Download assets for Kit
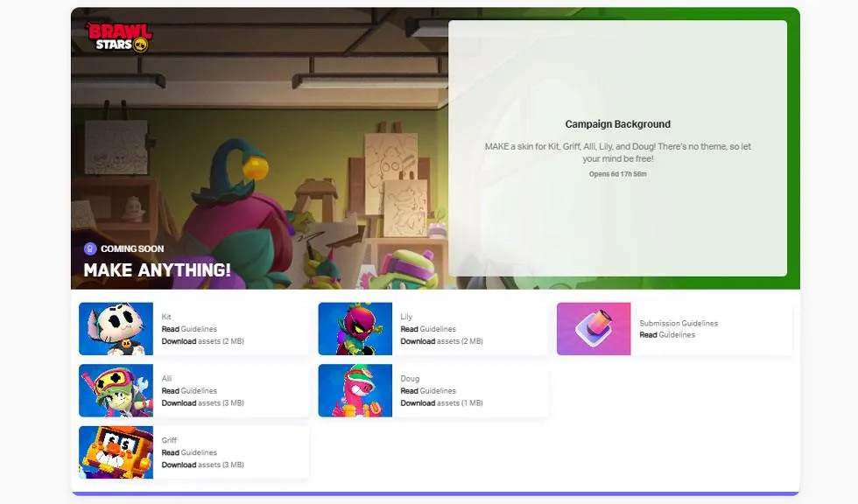This screenshot has width=858, height=504. (202, 341)
